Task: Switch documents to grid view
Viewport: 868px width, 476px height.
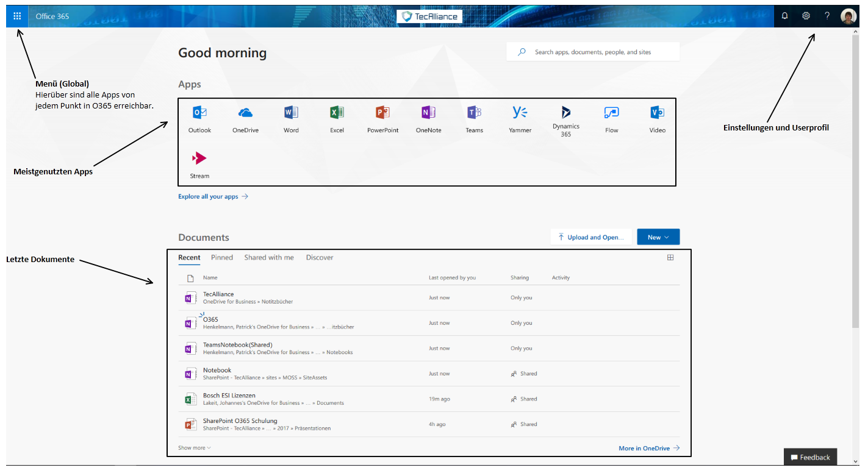Action: (x=670, y=257)
